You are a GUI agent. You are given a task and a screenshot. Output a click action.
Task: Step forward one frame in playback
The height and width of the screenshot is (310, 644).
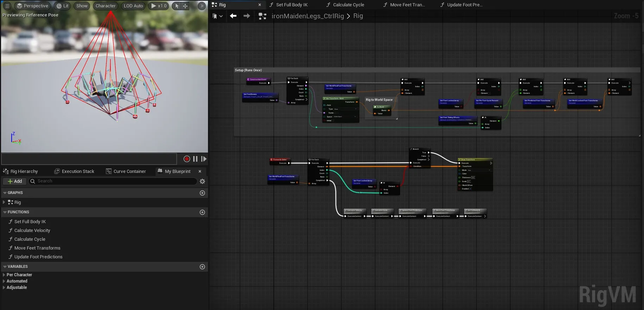tap(203, 159)
